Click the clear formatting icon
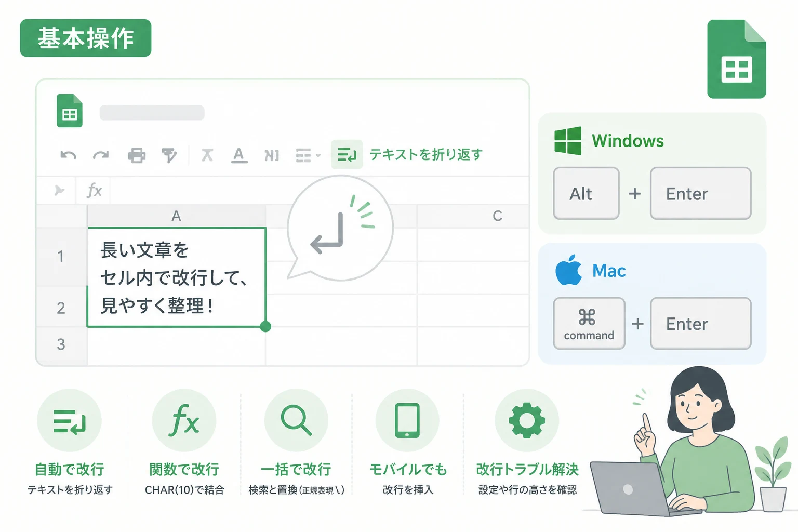The height and width of the screenshot is (532, 798). [x=207, y=155]
